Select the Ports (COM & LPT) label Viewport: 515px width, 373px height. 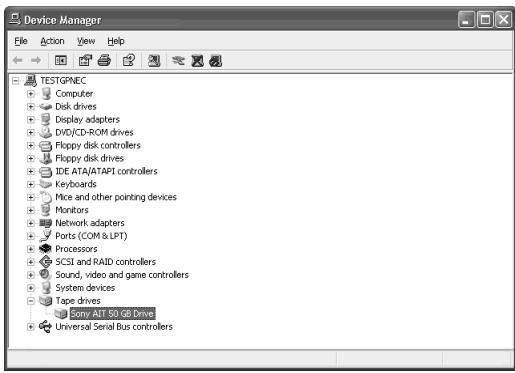coord(91,236)
